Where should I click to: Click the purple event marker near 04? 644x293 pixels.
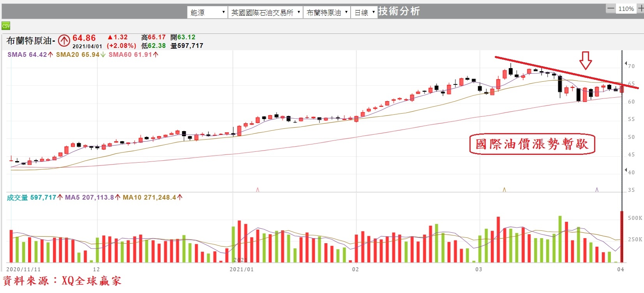point(597,189)
